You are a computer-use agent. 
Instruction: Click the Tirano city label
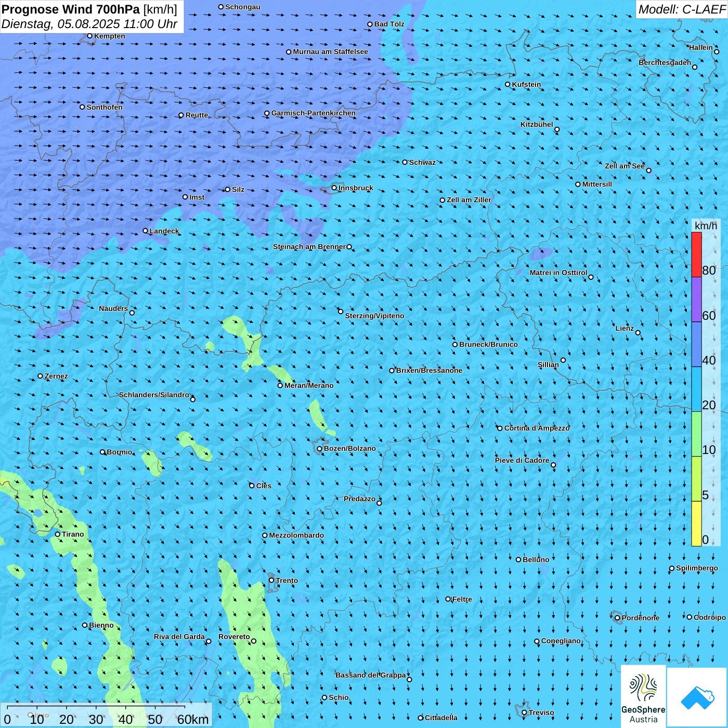[x=73, y=534]
